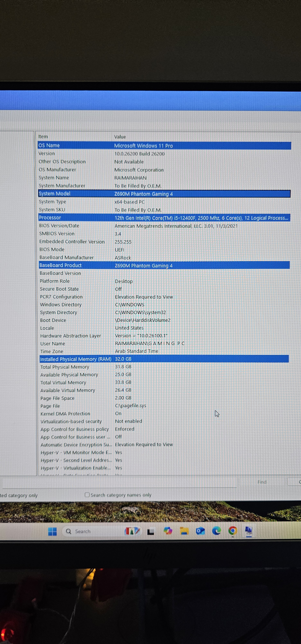Screen dimensions: 301x644
Task: Select the OS Name row
Action: point(164,146)
